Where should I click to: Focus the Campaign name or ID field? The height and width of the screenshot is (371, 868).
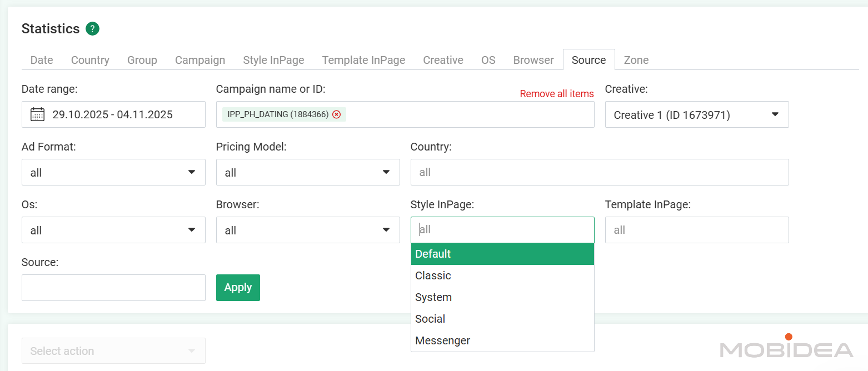click(x=405, y=114)
